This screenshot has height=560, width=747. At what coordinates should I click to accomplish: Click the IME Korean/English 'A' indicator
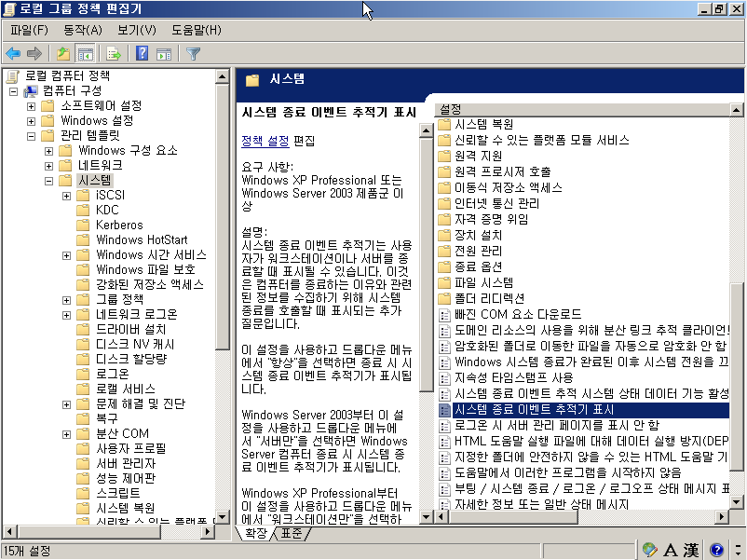point(671,551)
